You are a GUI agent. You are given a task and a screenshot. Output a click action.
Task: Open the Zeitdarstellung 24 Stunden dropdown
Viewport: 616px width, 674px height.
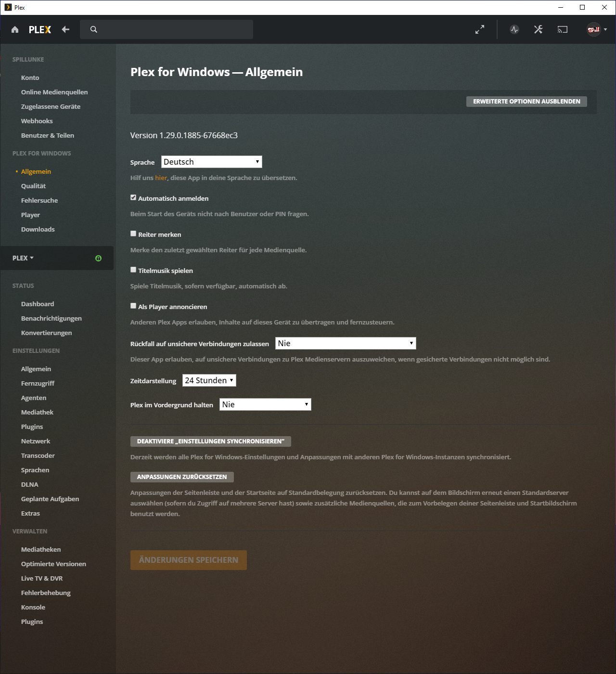[209, 380]
